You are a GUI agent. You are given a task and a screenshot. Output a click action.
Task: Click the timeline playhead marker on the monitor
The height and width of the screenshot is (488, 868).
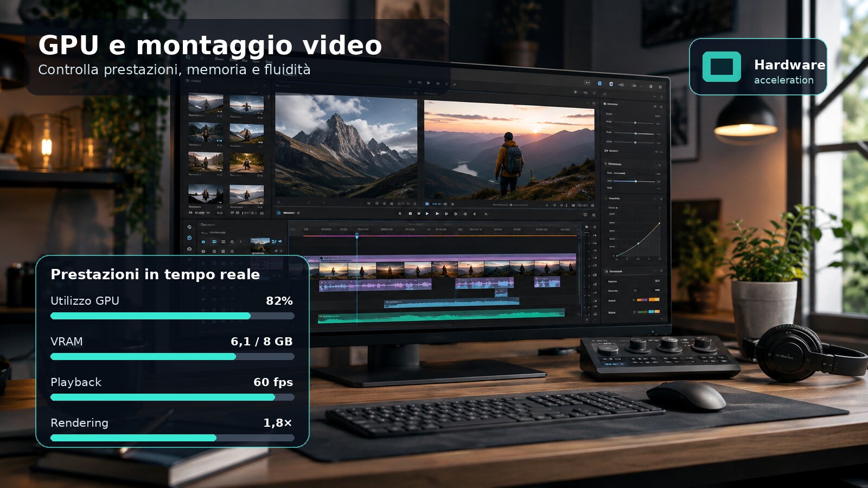pyautogui.click(x=357, y=236)
